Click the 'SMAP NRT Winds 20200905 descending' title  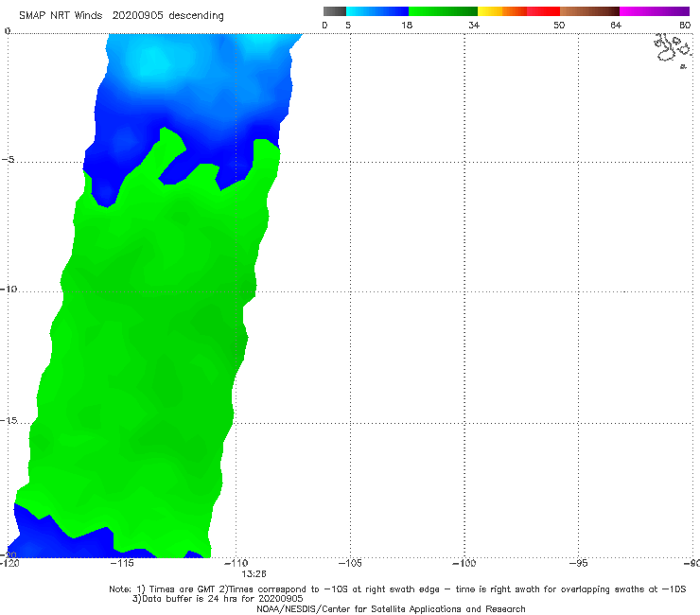pyautogui.click(x=121, y=16)
